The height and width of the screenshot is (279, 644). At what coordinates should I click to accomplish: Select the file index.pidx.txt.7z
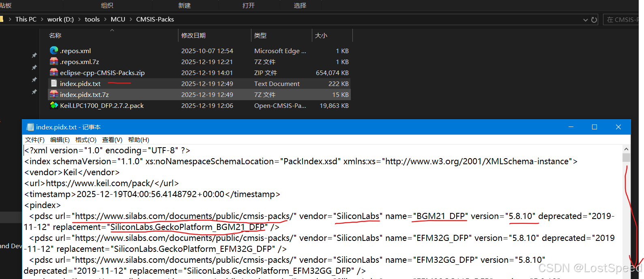[84, 94]
